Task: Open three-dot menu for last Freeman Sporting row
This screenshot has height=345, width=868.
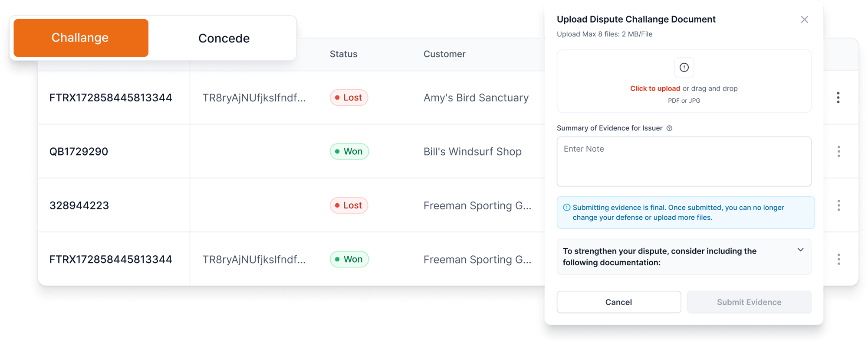Action: [x=838, y=259]
